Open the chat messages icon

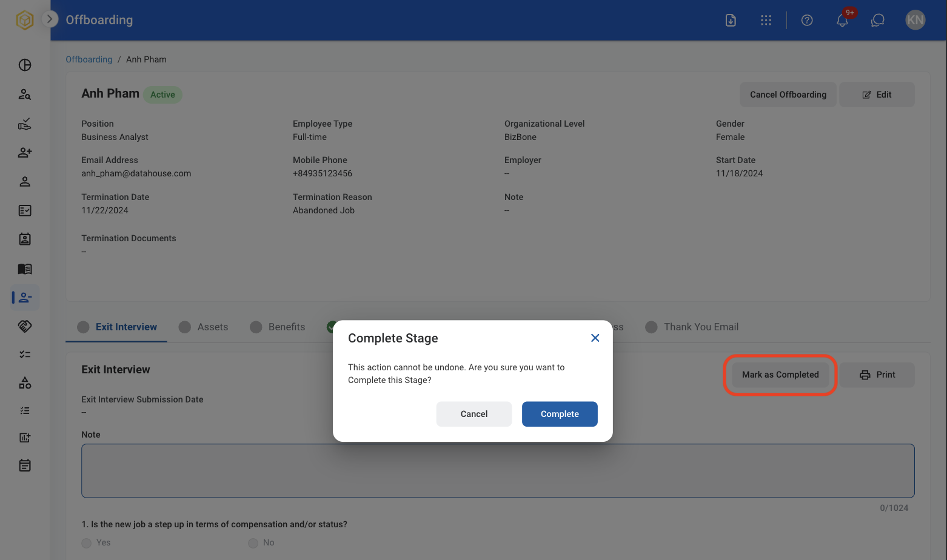877,20
